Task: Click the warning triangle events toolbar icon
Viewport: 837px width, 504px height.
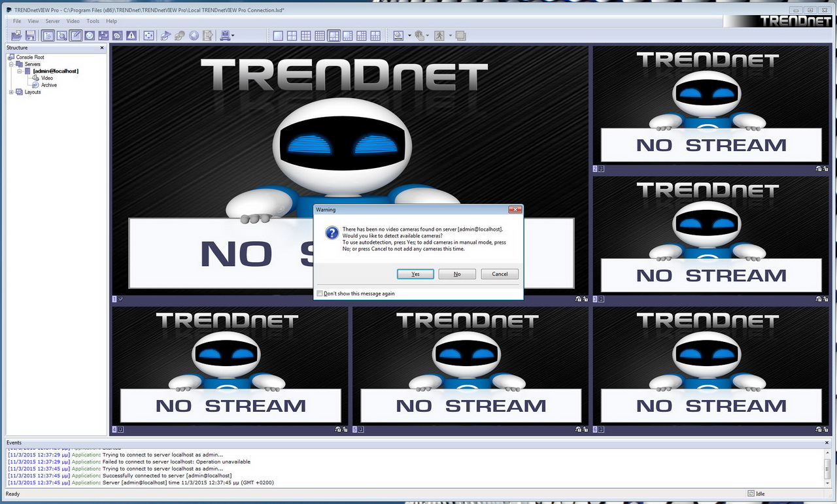Action: 131,35
